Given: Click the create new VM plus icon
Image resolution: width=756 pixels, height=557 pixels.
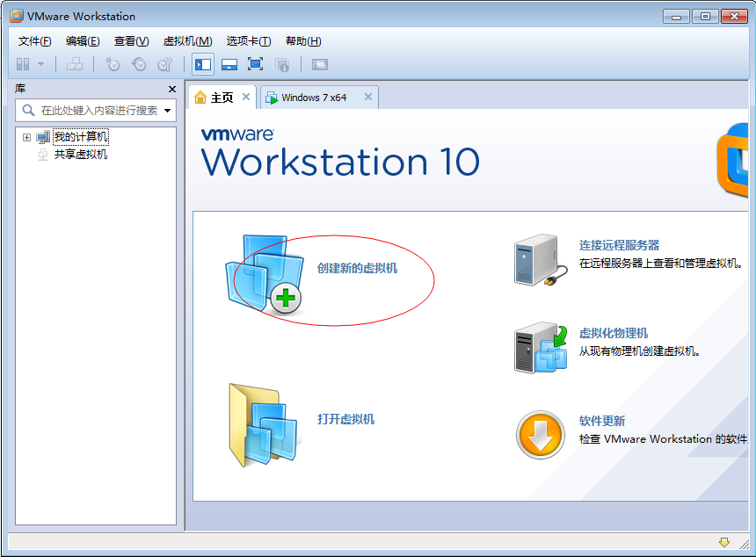Looking at the screenshot, I should tap(286, 298).
